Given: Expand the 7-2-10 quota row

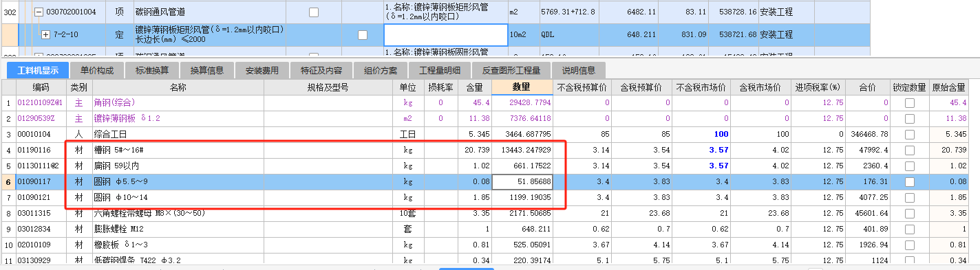Looking at the screenshot, I should [x=45, y=34].
